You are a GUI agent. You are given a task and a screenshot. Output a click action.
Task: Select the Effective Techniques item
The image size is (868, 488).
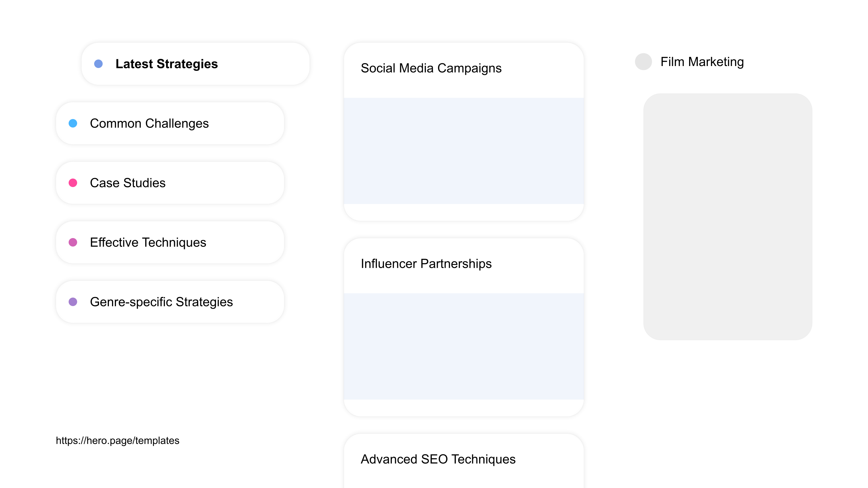(170, 243)
